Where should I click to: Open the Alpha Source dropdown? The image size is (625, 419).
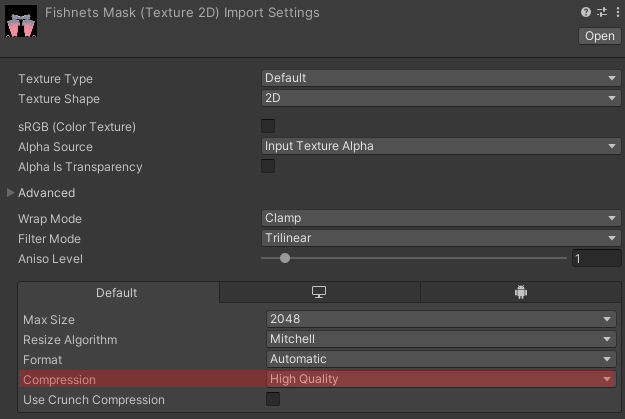point(440,146)
